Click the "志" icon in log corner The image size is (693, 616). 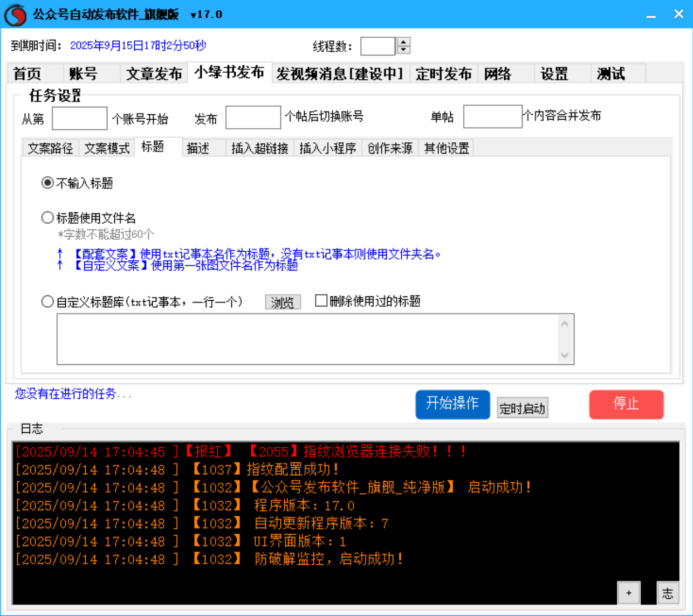[x=668, y=592]
